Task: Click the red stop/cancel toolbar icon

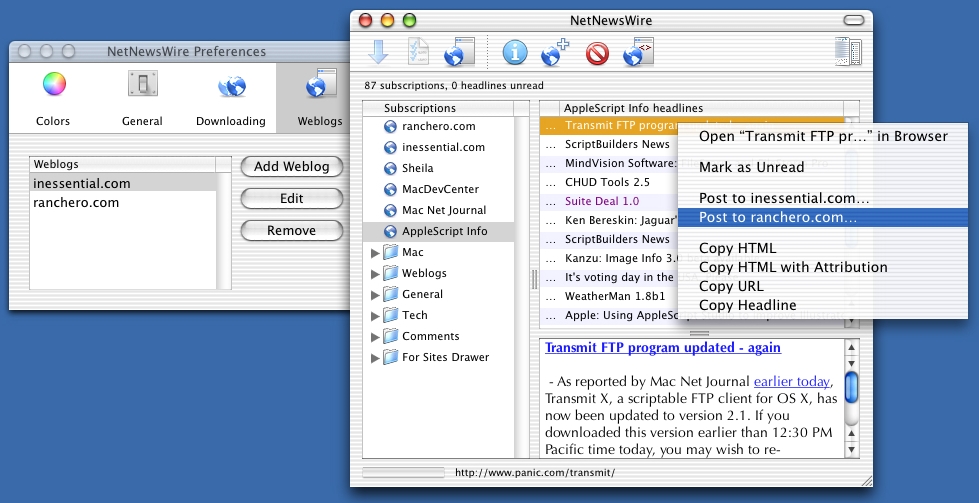Action: [x=598, y=53]
